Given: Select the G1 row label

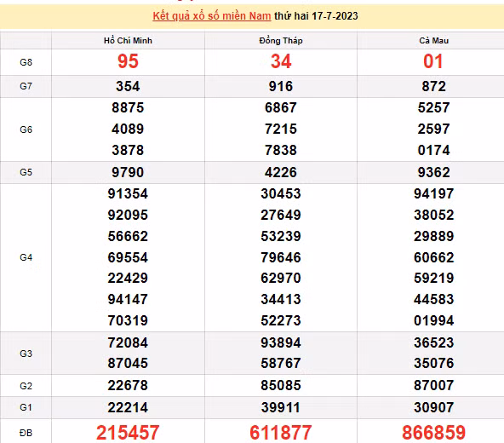Looking at the screenshot, I should [26, 407].
